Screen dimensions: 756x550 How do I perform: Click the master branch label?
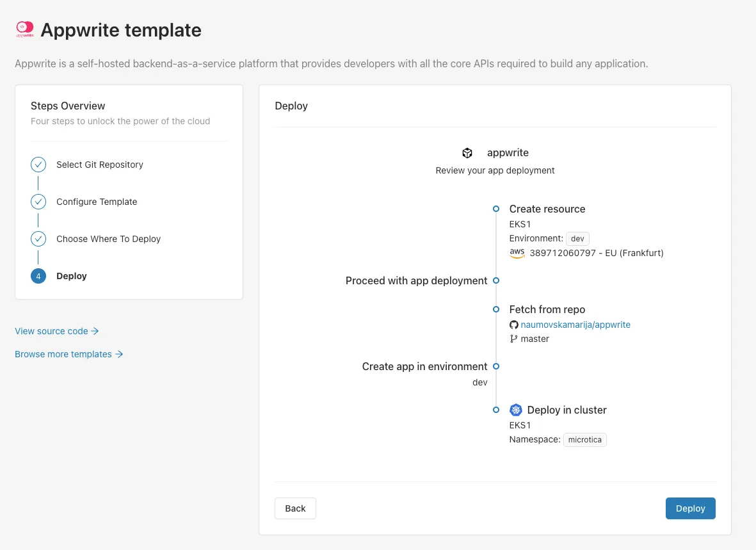click(x=535, y=339)
